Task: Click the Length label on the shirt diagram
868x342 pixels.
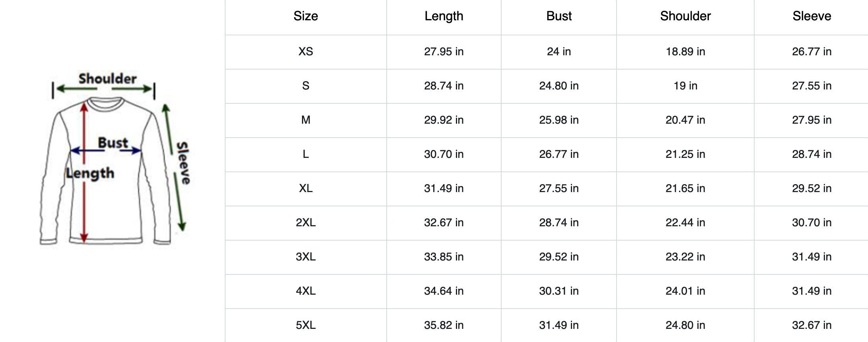Action: [x=90, y=173]
